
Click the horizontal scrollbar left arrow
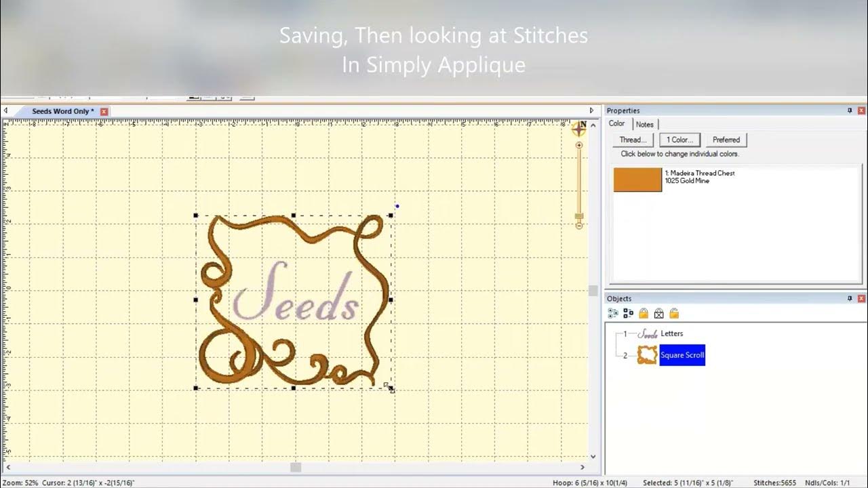coord(7,467)
